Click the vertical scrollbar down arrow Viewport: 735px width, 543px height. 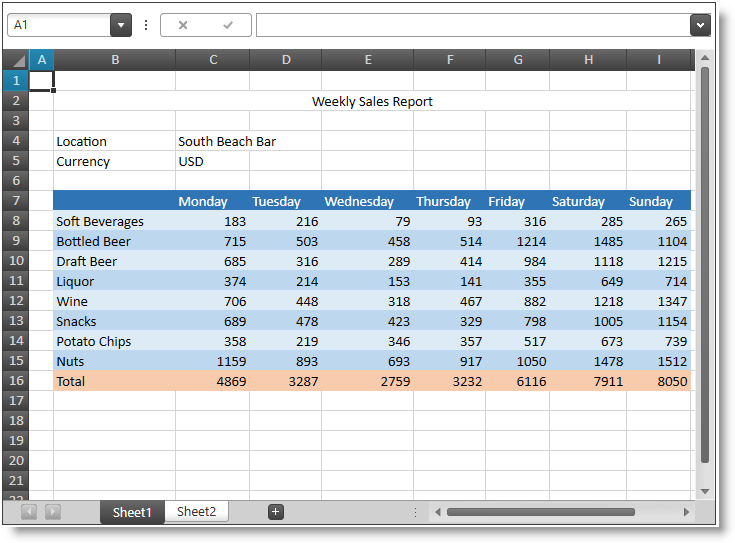[x=704, y=491]
